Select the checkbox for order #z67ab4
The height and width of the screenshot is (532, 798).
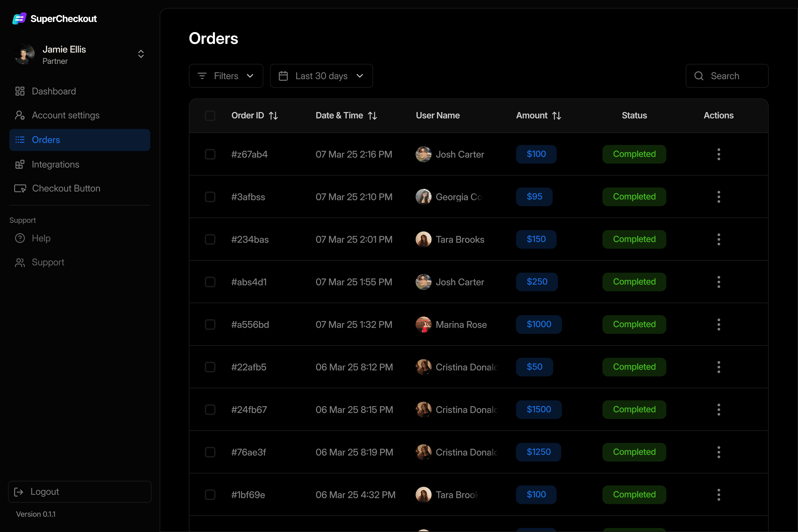210,154
